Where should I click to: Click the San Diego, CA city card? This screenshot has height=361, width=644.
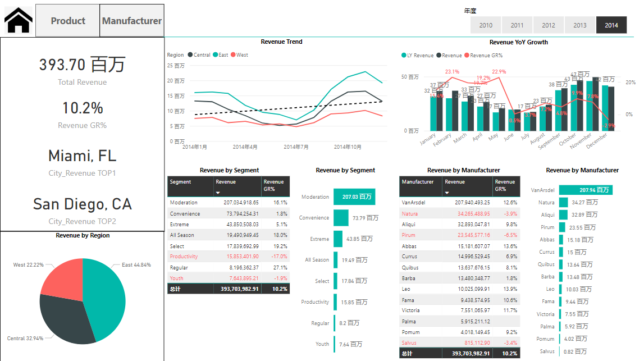click(82, 204)
